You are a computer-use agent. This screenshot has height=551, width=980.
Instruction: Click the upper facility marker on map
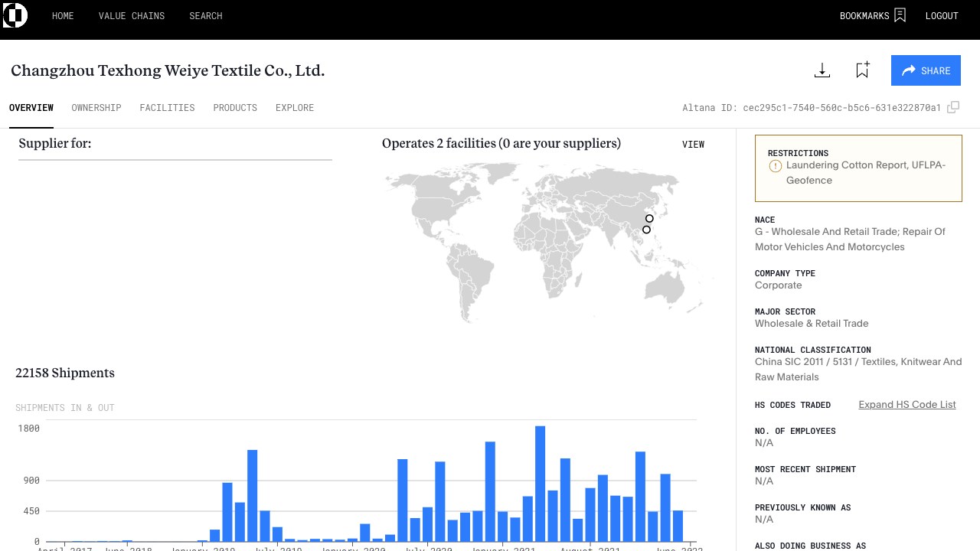[650, 219]
